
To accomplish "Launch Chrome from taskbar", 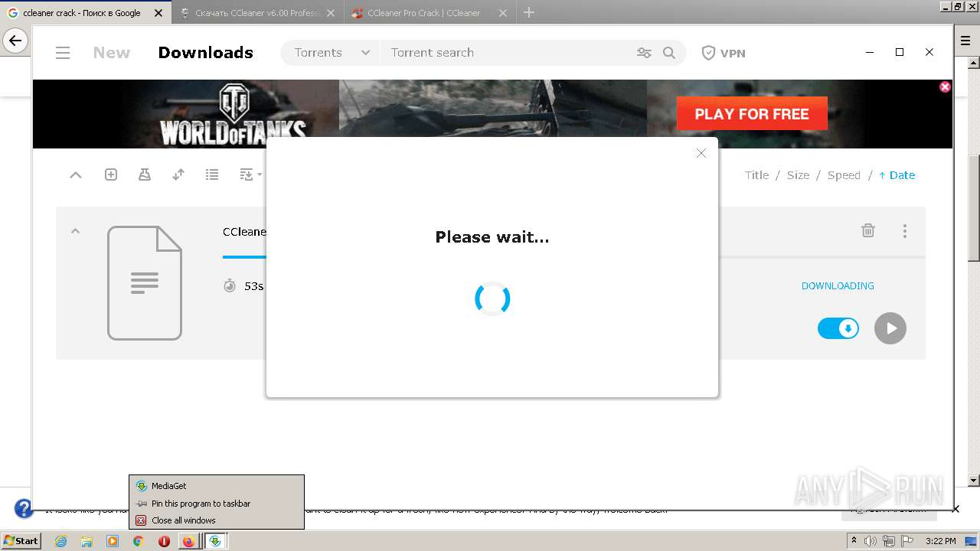I will click(x=138, y=541).
